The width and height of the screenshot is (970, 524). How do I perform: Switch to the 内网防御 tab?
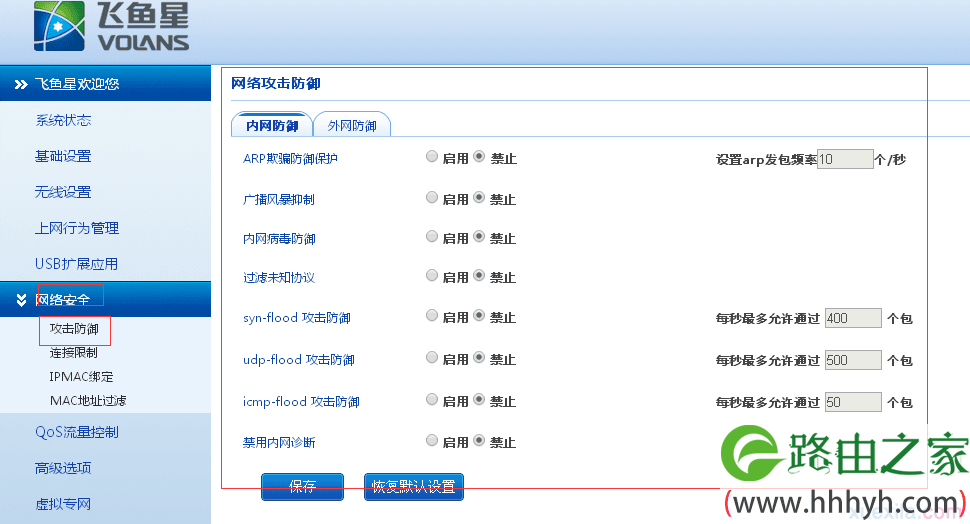pyautogui.click(x=272, y=125)
